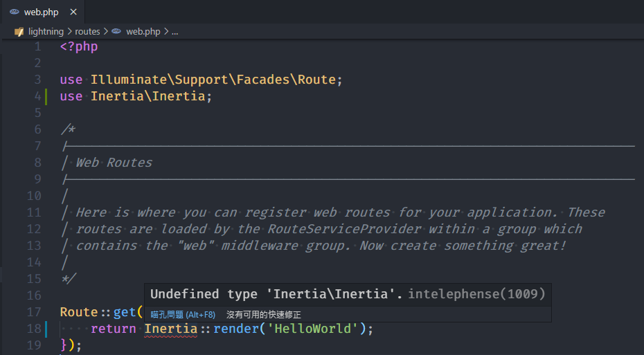The image size is (644, 355).
Task: Click line number 4 in the gutter
Action: click(37, 96)
